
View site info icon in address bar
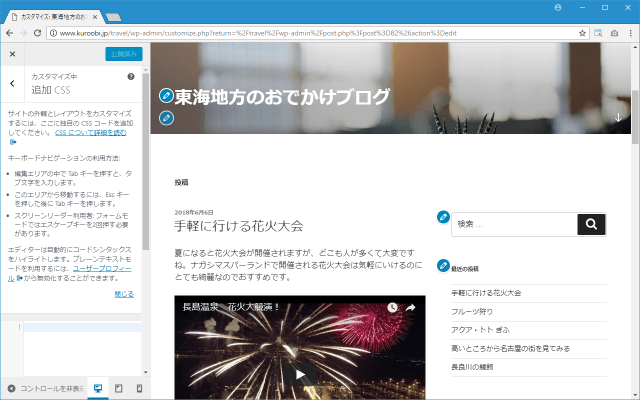pyautogui.click(x=53, y=33)
